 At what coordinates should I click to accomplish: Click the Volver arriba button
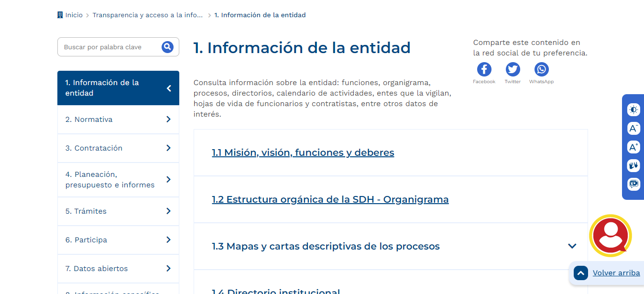tap(616, 273)
